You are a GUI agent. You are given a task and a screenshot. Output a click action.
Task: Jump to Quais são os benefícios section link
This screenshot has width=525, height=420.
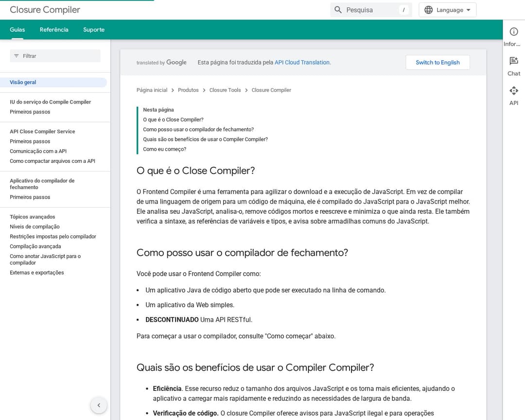205,140
